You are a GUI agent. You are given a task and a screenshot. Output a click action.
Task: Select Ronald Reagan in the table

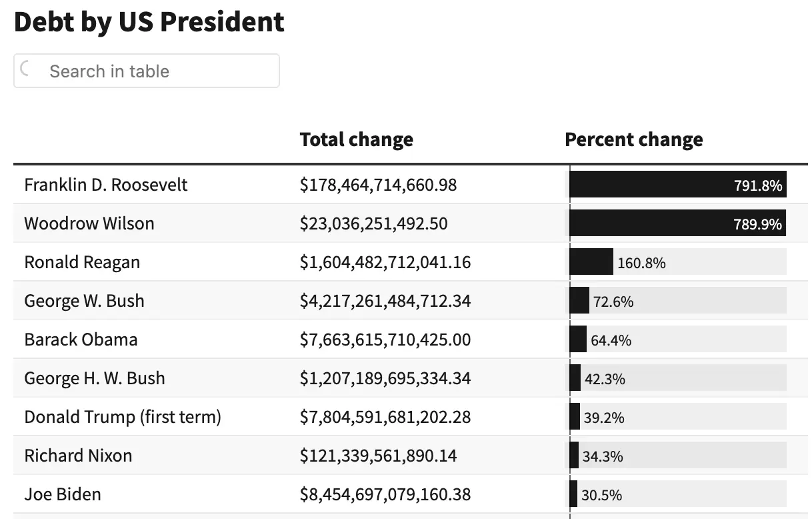pyautogui.click(x=82, y=262)
